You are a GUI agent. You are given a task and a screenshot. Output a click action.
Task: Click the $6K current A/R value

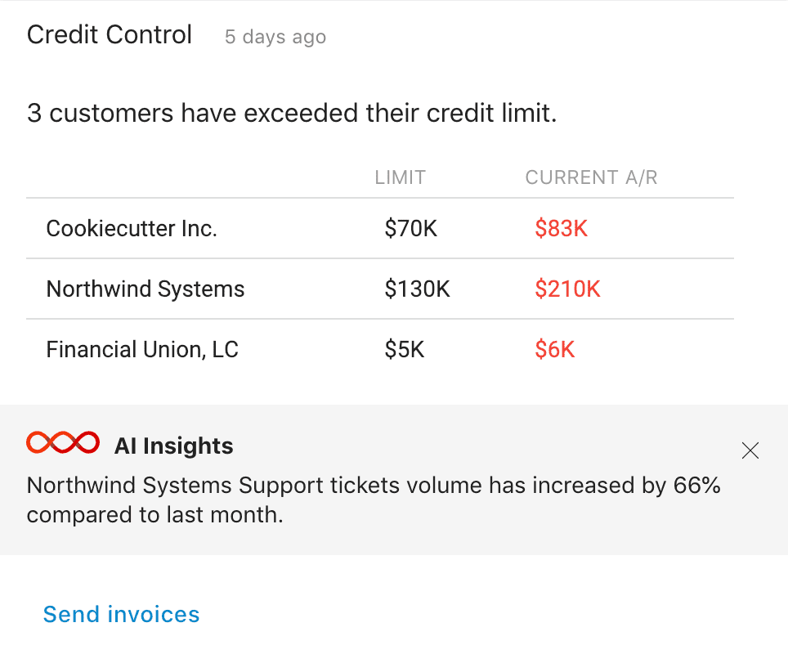tap(554, 349)
